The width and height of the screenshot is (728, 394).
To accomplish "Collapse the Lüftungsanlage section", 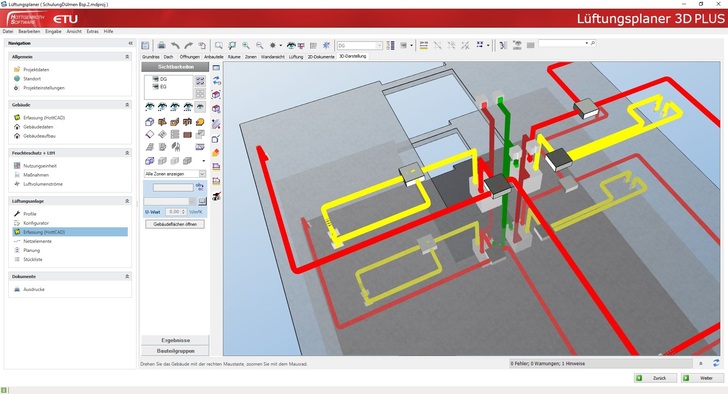I will (127, 201).
